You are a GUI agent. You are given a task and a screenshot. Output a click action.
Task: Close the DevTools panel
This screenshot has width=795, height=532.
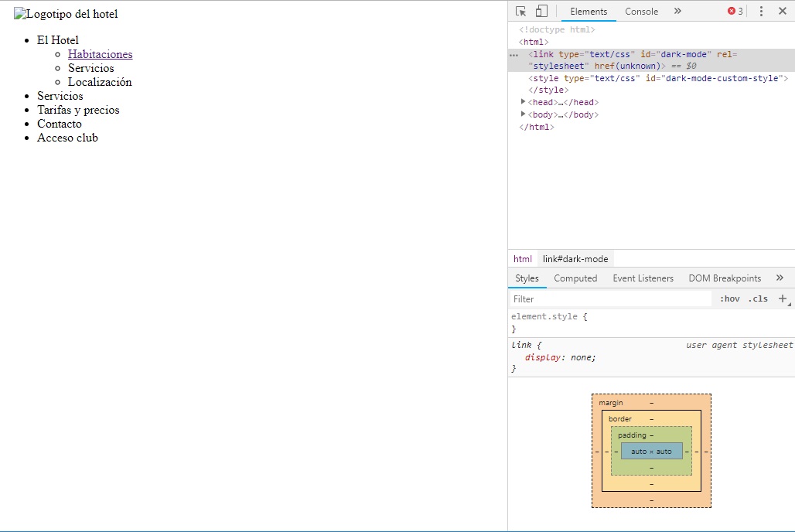(782, 12)
